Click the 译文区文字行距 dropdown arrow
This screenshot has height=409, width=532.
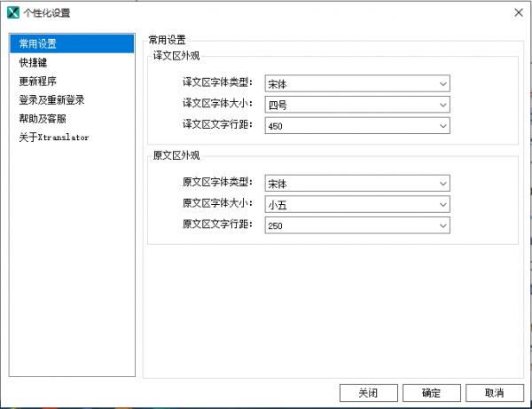click(x=442, y=126)
